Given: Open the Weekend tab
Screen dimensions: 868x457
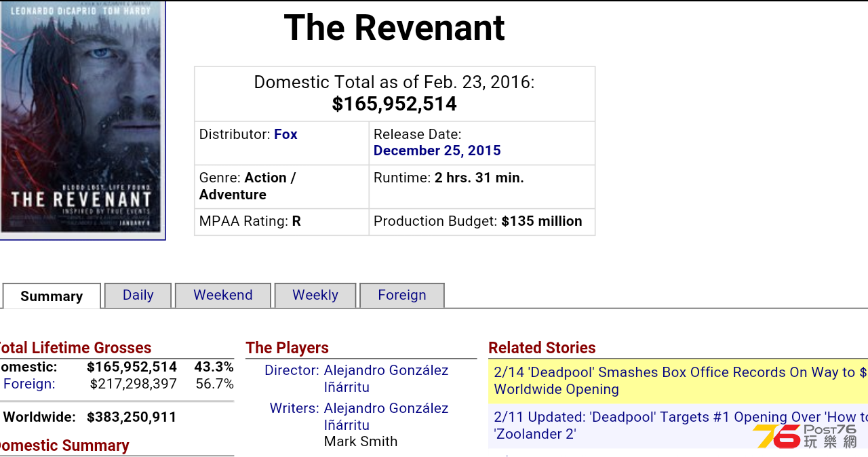Looking at the screenshot, I should point(223,295).
